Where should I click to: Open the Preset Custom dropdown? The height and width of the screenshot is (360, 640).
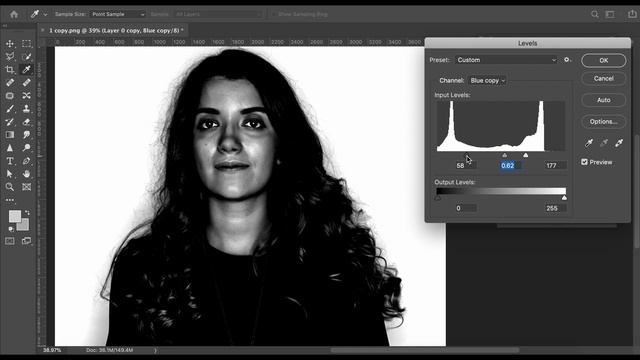point(506,60)
